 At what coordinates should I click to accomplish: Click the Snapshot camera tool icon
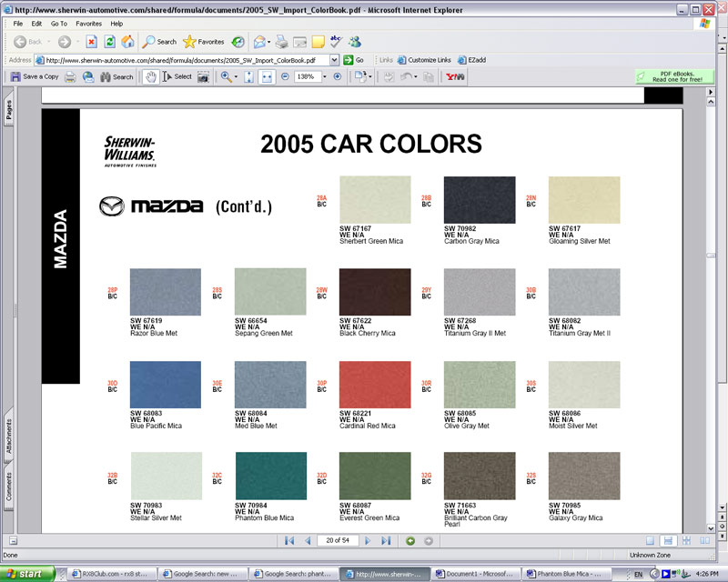tap(203, 77)
